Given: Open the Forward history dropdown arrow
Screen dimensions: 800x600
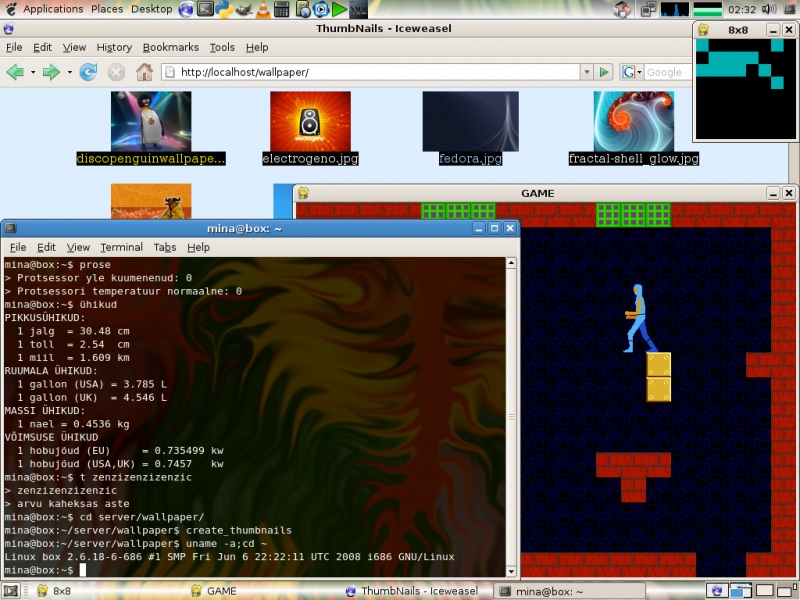Looking at the screenshot, I should (69, 72).
